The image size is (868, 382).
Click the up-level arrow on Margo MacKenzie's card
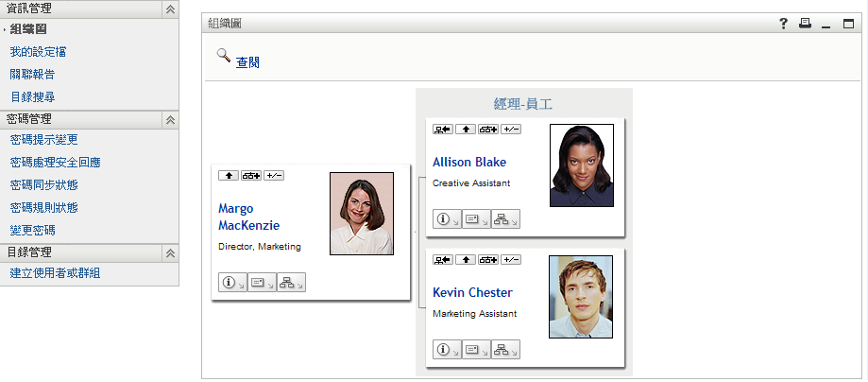[228, 176]
